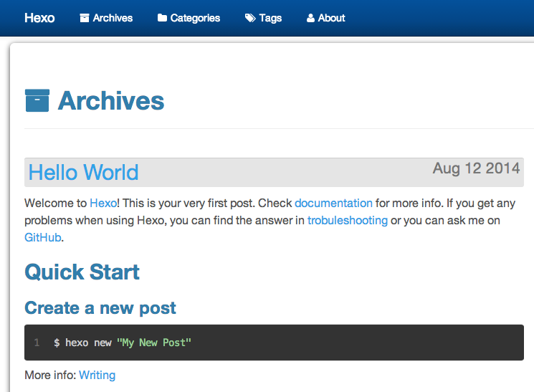Screen dimensions: 534x392
Task: Click the Categories folder icon
Action: click(x=162, y=18)
